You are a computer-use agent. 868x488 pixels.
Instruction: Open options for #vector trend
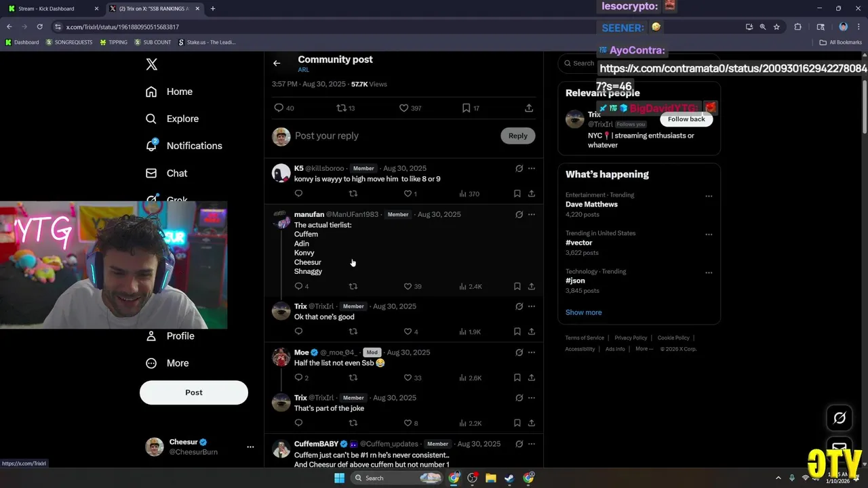709,235
